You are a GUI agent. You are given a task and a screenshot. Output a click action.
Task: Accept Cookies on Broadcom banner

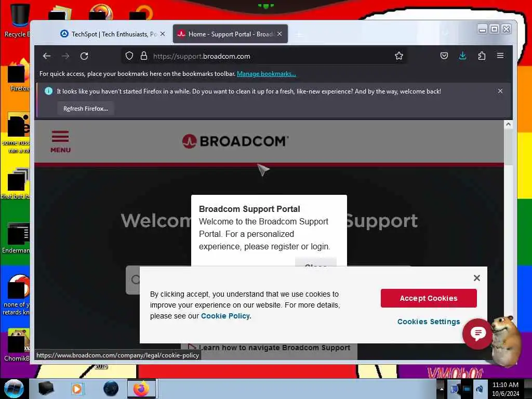[429, 298]
